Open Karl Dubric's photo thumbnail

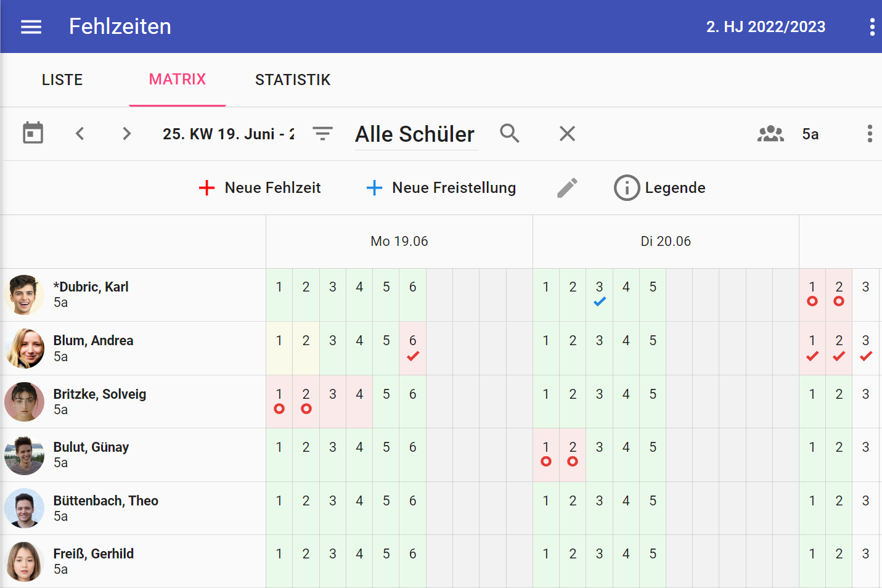[24, 295]
